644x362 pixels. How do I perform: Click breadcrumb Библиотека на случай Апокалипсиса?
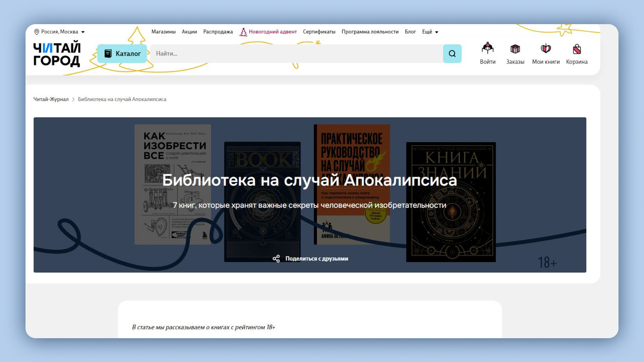click(122, 99)
